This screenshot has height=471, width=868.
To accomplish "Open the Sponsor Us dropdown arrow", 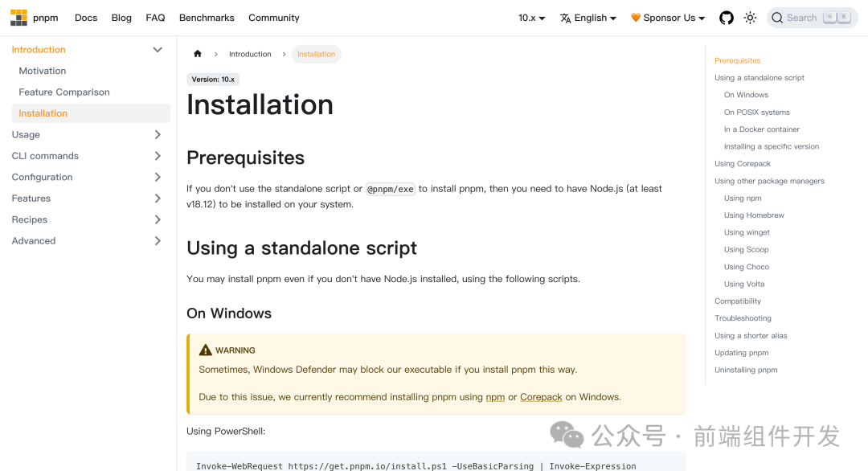I will coord(702,18).
